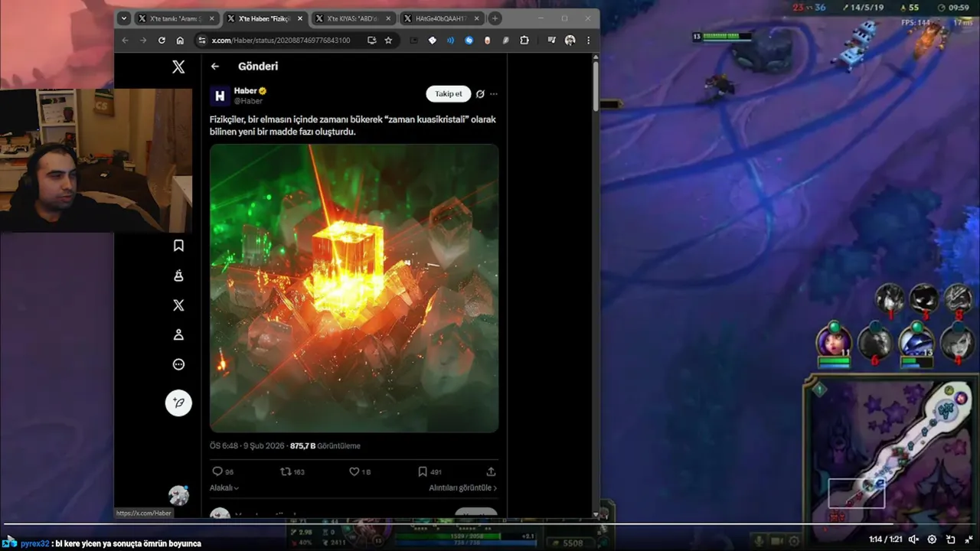This screenshot has height=551, width=980.
Task: Like the post with heart icon
Action: pos(354,471)
